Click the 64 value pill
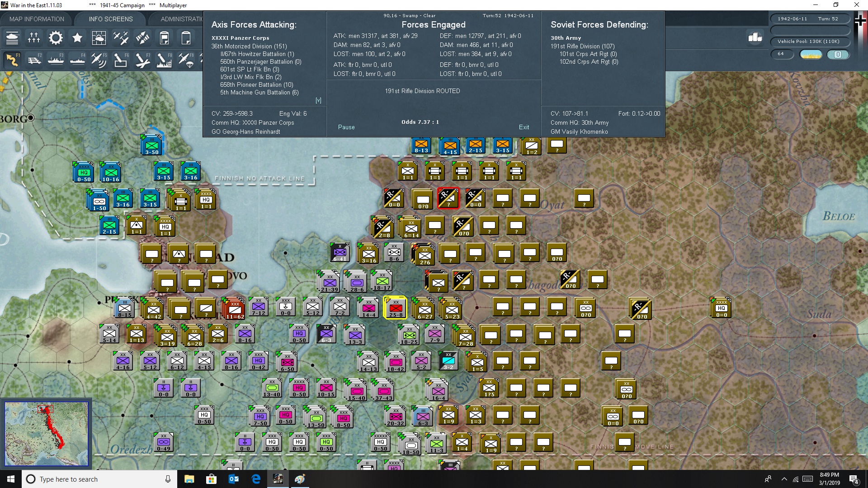The width and height of the screenshot is (868, 488). tap(783, 54)
